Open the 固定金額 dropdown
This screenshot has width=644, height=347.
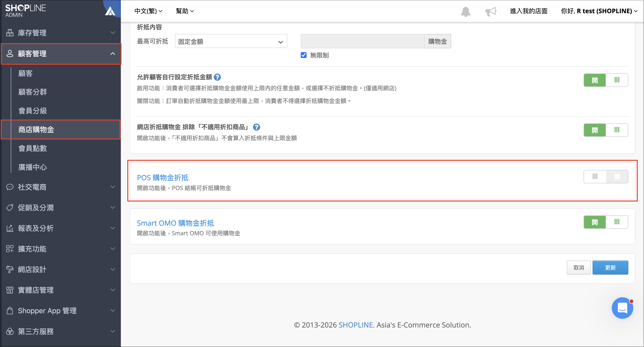231,41
